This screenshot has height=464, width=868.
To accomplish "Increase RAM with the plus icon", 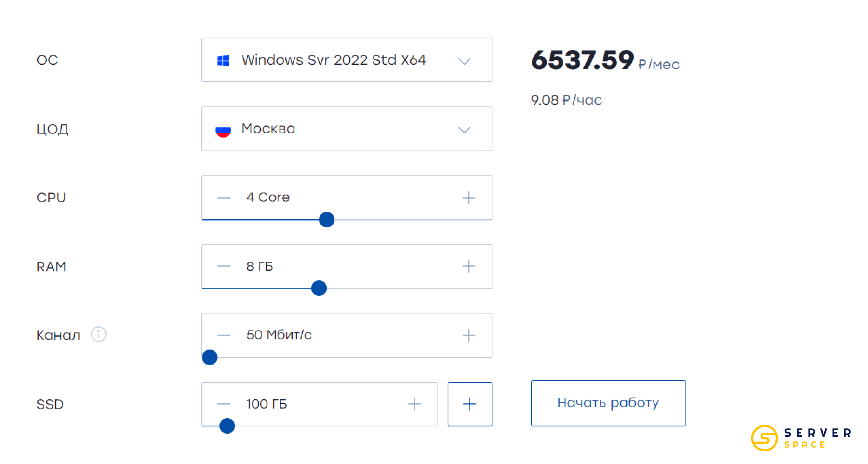I will 468,266.
